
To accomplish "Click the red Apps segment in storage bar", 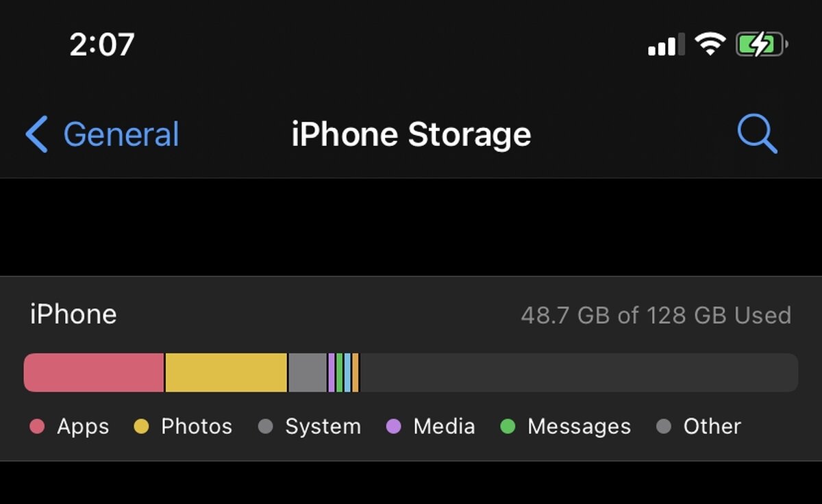I will coord(94,373).
